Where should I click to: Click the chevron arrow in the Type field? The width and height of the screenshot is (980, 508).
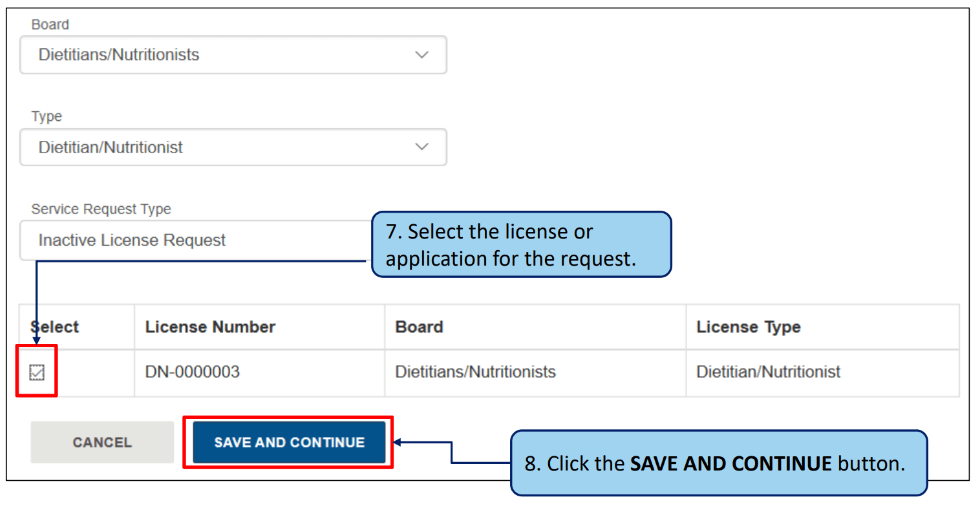point(421,147)
